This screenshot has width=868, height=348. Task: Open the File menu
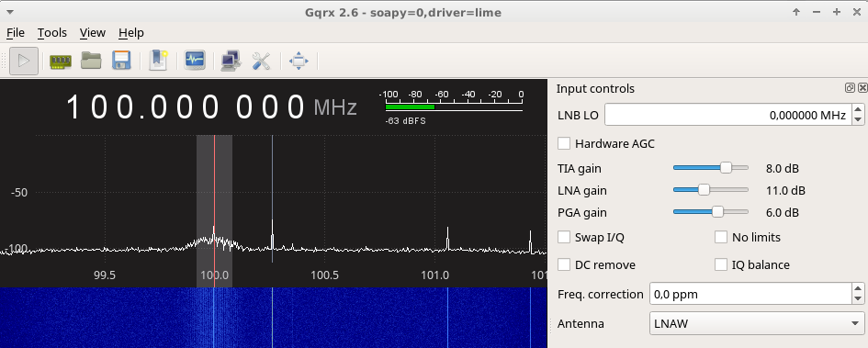point(16,33)
